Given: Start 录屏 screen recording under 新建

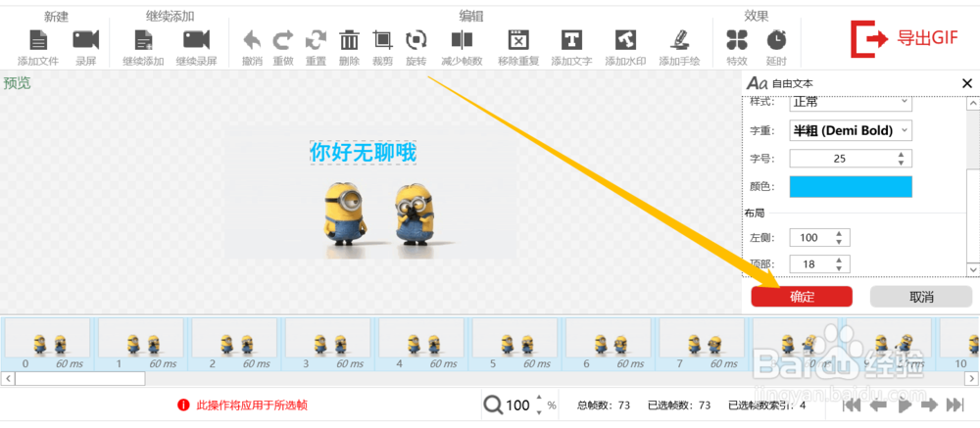Looking at the screenshot, I should tap(85, 40).
